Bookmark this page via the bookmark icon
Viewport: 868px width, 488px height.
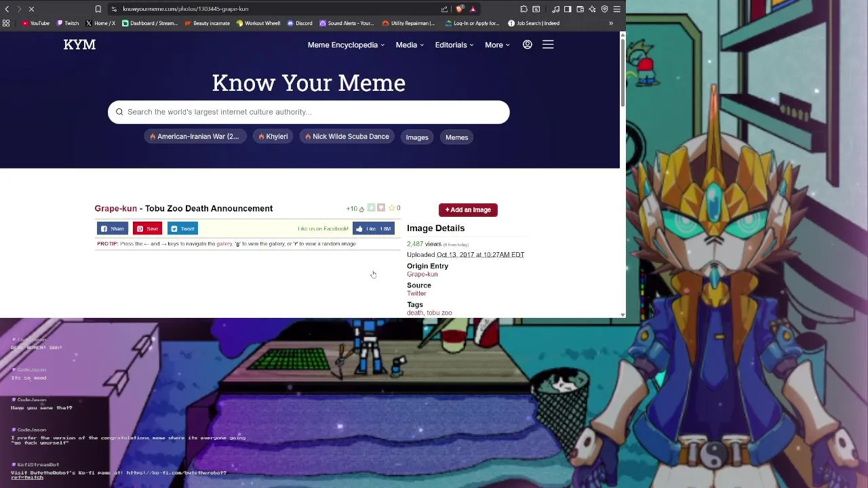(98, 9)
